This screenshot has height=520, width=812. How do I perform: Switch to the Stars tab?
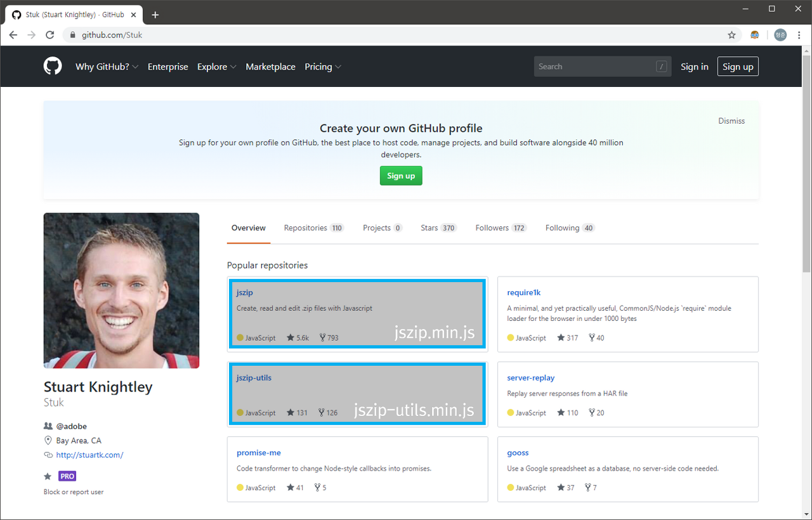pyautogui.click(x=439, y=228)
